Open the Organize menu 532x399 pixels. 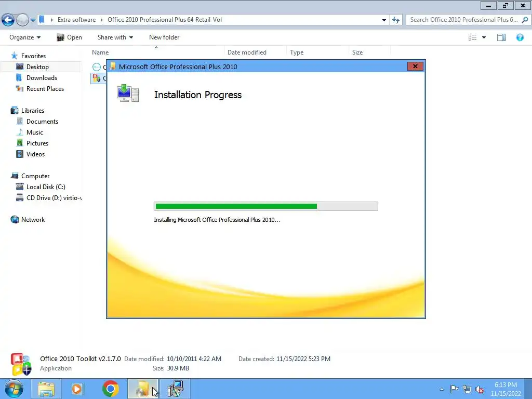point(25,37)
